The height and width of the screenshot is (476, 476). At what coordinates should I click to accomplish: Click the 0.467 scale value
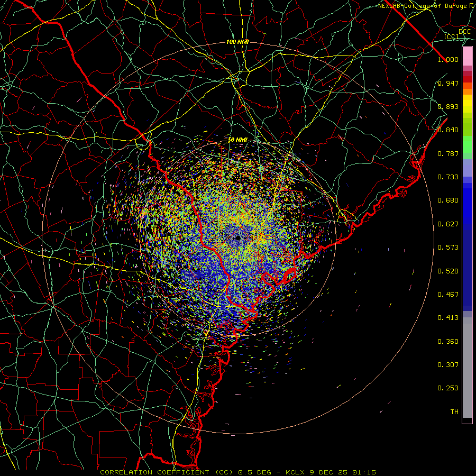click(x=448, y=295)
